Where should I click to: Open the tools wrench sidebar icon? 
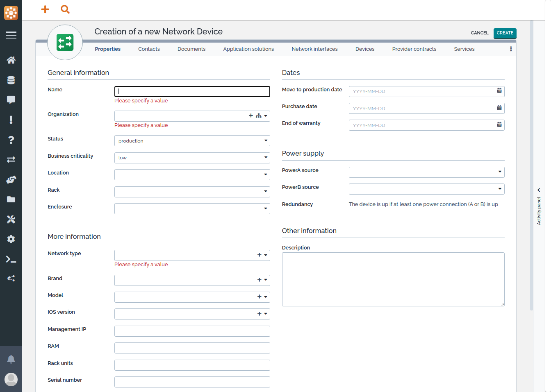(11, 220)
